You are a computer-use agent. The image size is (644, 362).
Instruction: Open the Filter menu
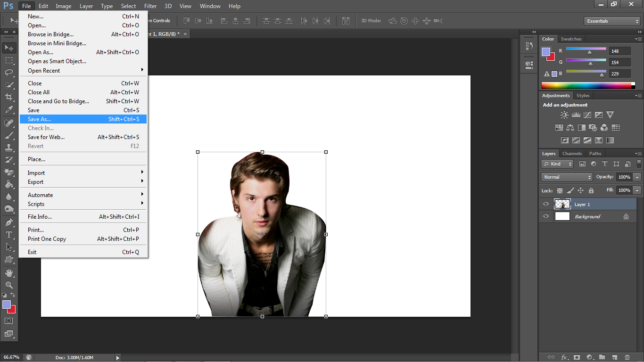coord(150,6)
